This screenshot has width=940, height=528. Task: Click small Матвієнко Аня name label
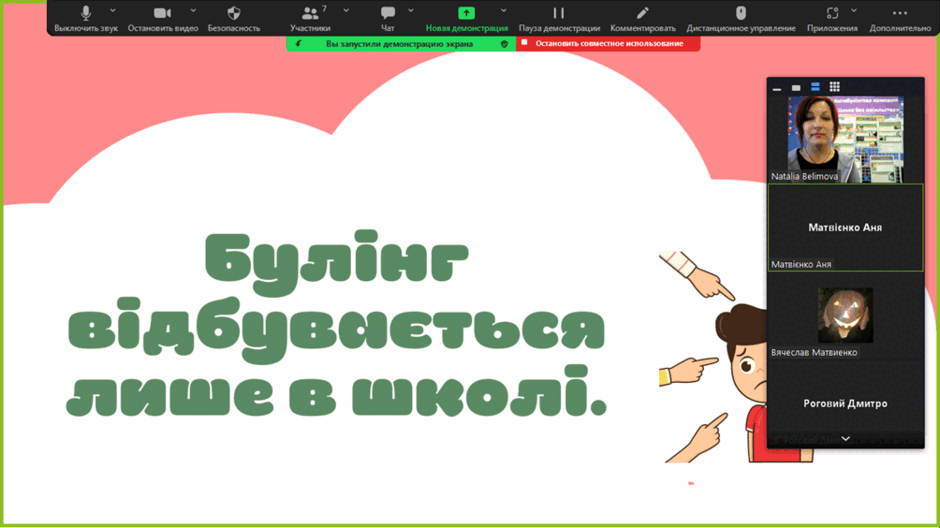801,264
